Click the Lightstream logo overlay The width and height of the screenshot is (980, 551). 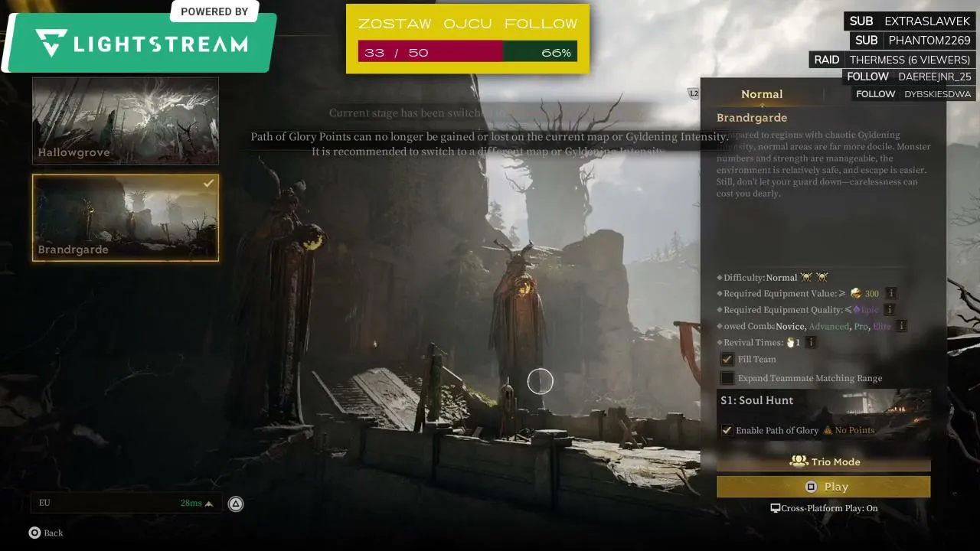click(x=141, y=43)
